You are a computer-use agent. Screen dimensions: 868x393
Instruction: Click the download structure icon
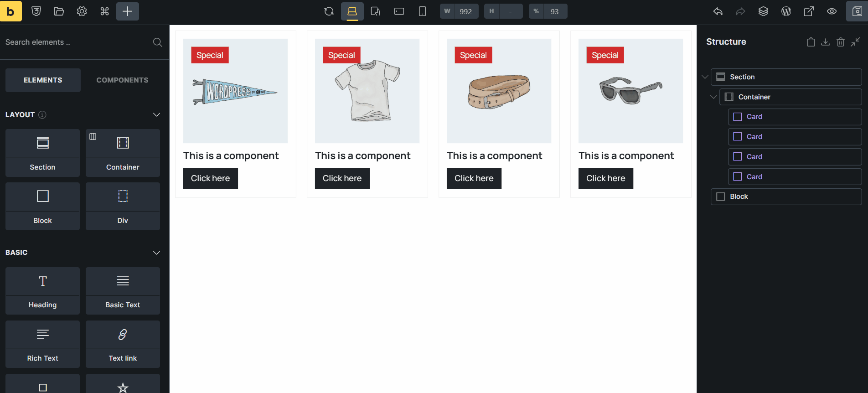(826, 42)
